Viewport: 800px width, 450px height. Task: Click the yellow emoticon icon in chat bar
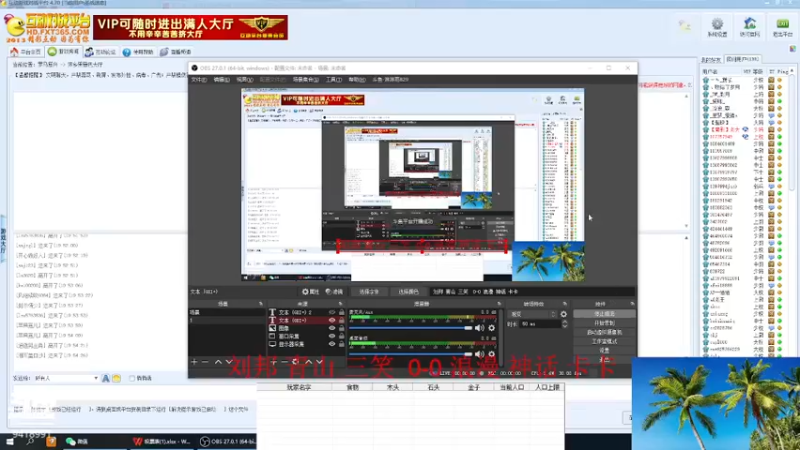click(x=116, y=378)
